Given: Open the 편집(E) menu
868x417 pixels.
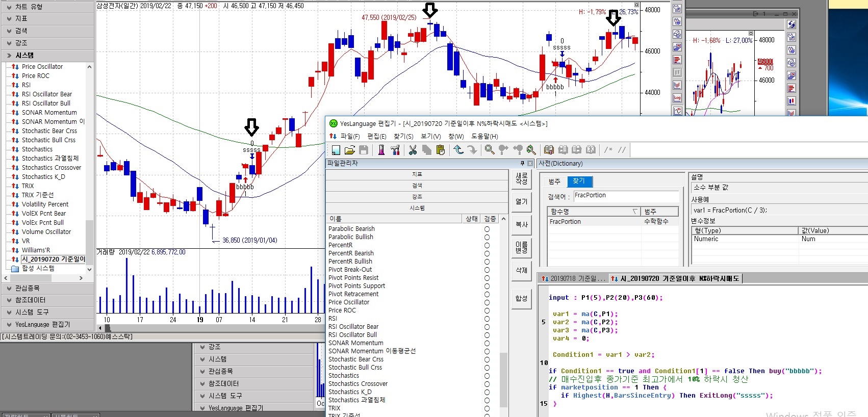Looking at the screenshot, I should coord(376,136).
